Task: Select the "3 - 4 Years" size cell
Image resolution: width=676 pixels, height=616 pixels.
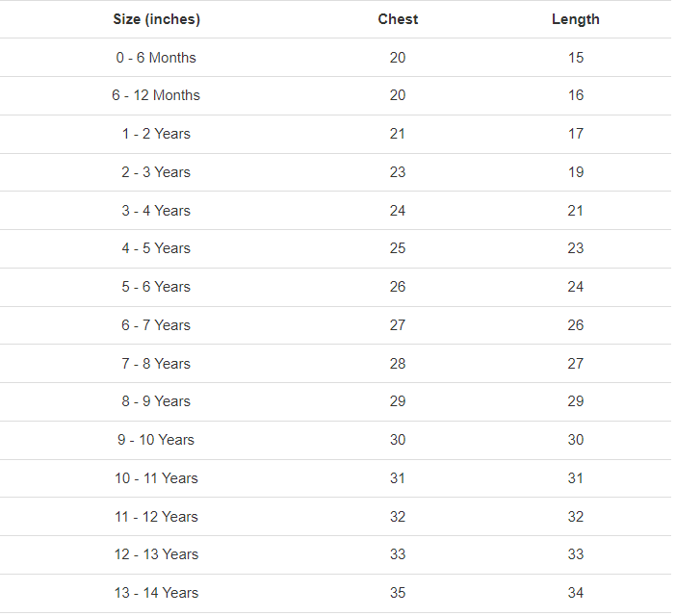Action: point(156,211)
